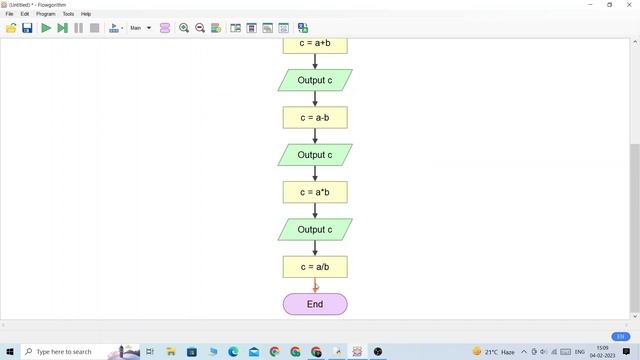Zoom out of the flowchart

pyautogui.click(x=200, y=28)
